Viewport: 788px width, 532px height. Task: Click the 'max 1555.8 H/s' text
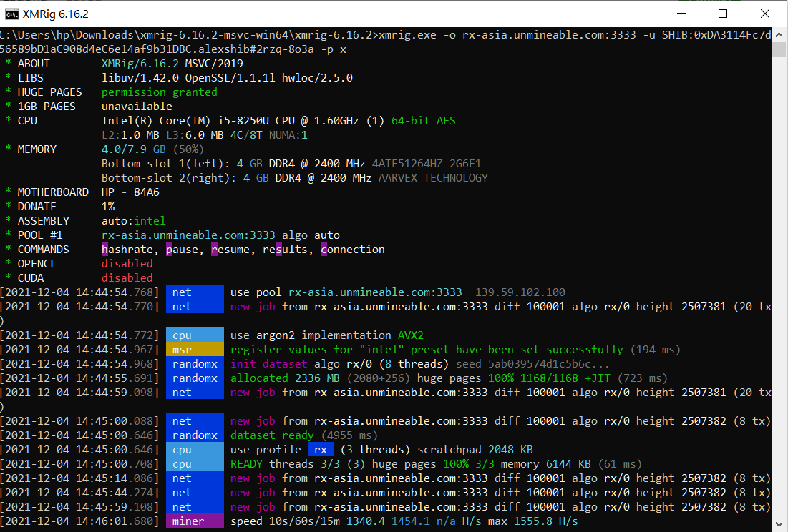pyautogui.click(x=532, y=521)
